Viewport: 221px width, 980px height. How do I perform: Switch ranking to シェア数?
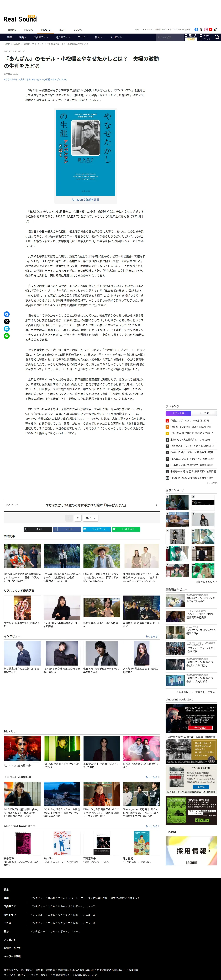pyautogui.click(x=204, y=413)
